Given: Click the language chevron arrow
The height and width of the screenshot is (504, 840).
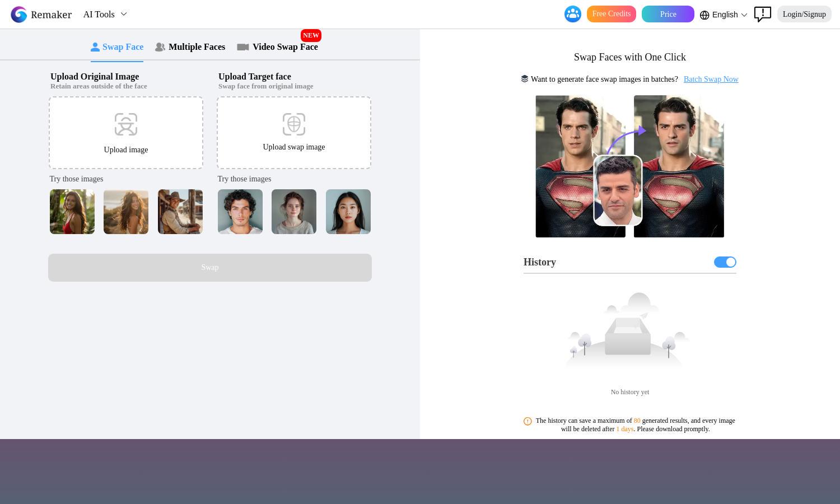Looking at the screenshot, I should [x=744, y=15].
